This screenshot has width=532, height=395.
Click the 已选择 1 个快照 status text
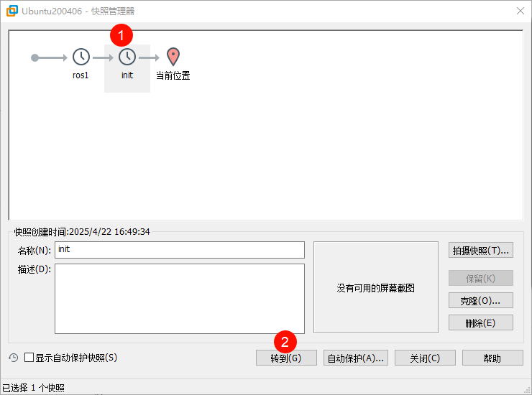[x=33, y=388]
